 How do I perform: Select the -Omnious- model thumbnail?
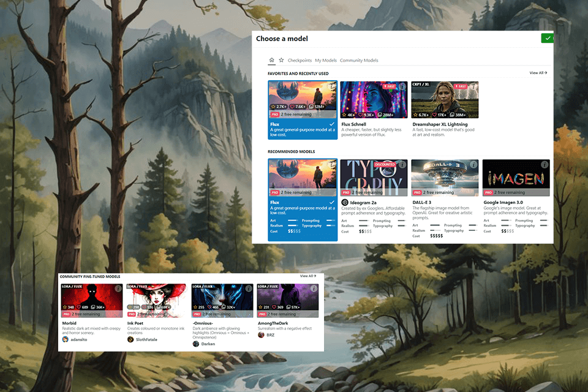coord(222,301)
